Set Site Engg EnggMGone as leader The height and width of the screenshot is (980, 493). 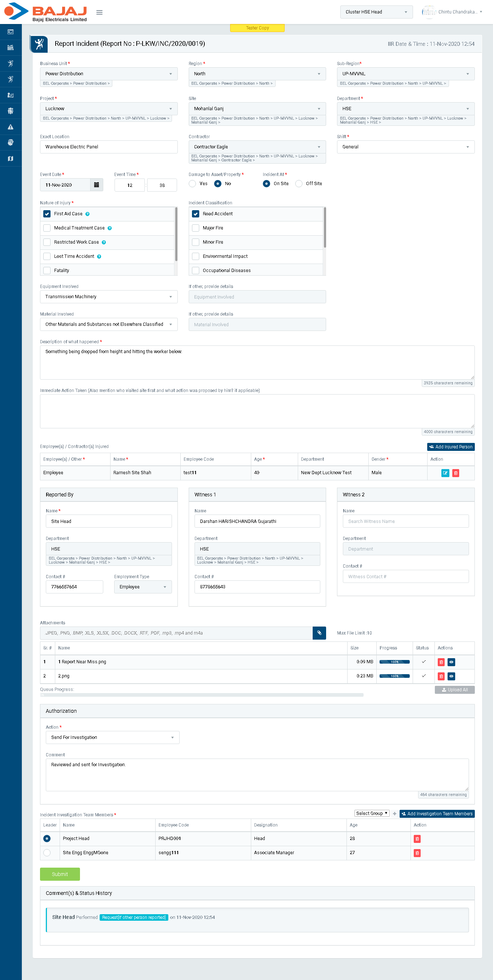(x=47, y=853)
